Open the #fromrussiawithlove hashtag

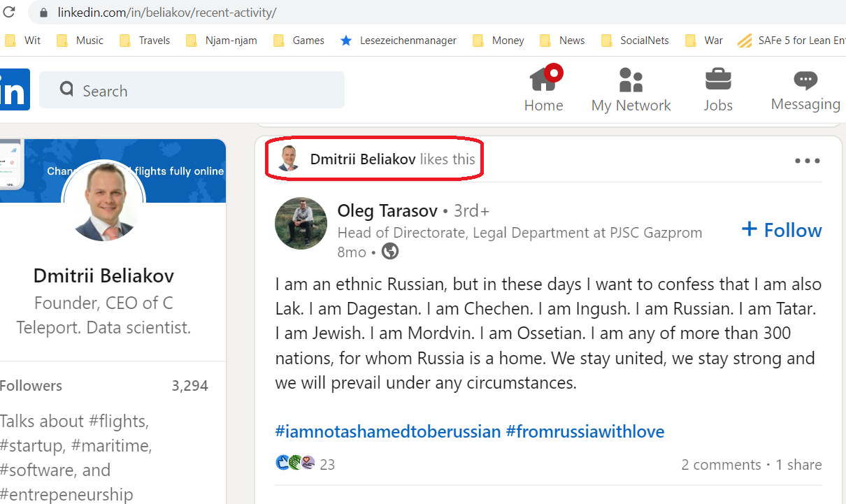click(585, 431)
